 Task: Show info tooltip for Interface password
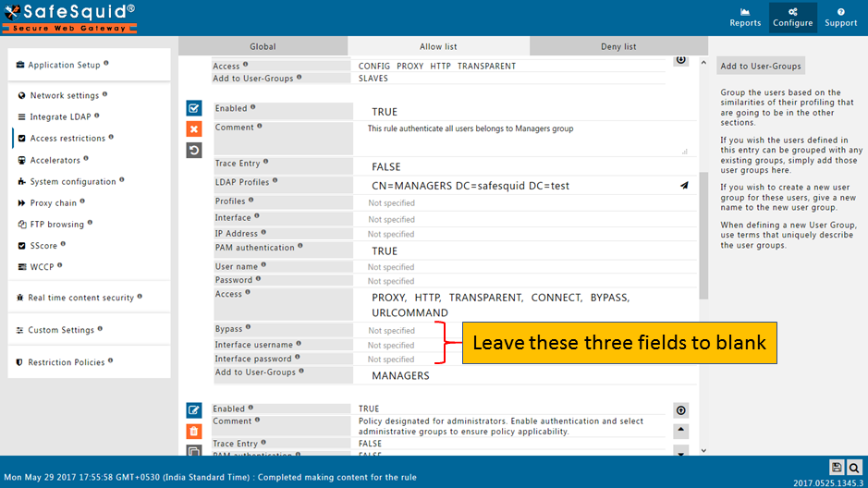point(298,358)
